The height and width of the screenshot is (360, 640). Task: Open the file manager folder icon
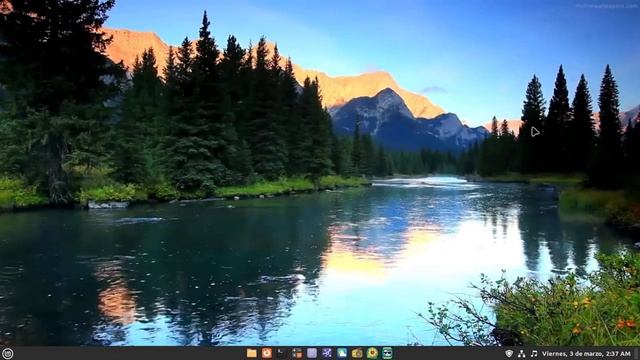click(251, 353)
